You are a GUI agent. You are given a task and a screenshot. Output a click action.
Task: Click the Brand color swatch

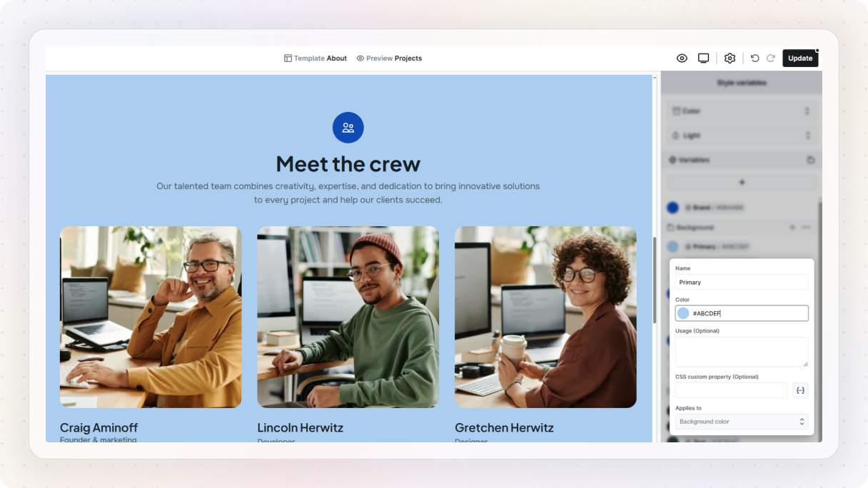coord(672,208)
